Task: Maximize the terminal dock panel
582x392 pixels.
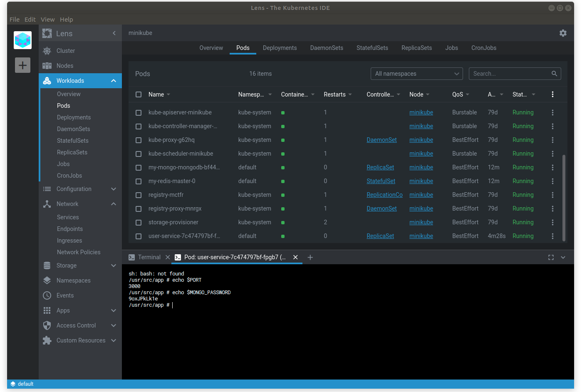Action: [551, 257]
